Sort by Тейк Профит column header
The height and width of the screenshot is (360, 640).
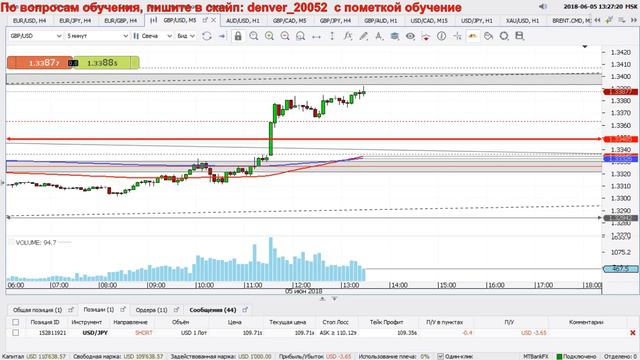point(386,322)
